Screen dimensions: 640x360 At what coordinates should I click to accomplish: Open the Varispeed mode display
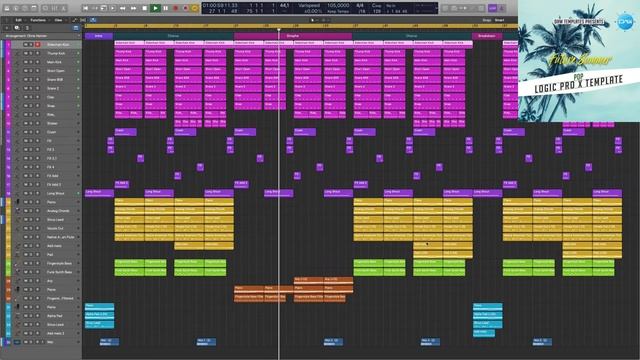tap(309, 5)
